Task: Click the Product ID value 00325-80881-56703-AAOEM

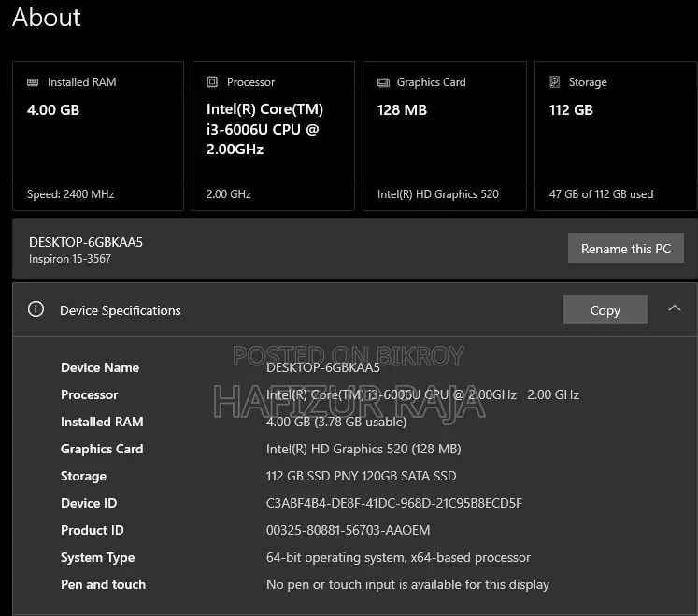Action: coord(349,531)
